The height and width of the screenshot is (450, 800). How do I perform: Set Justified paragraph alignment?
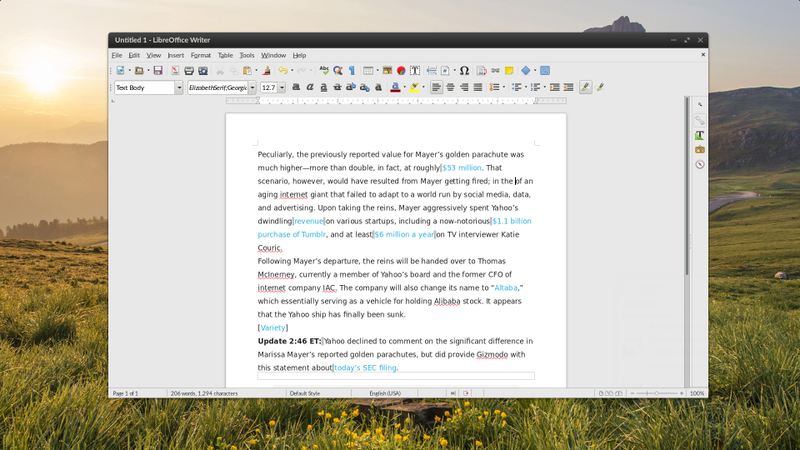point(478,87)
